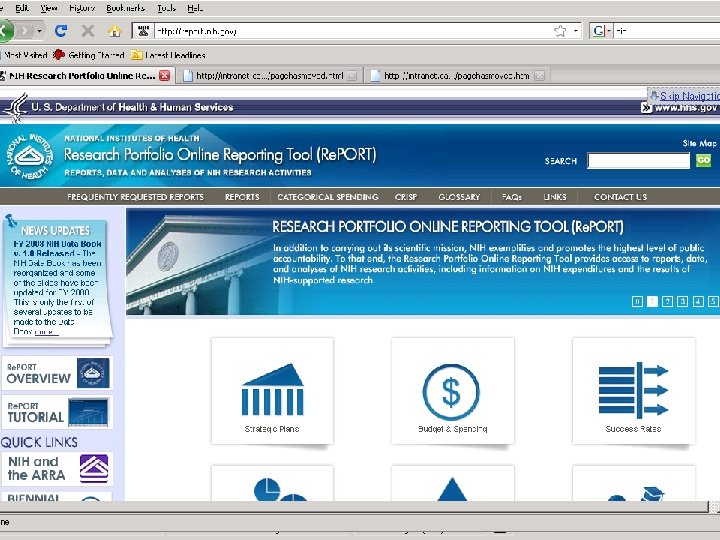Open the Bookmarks menu

(x=125, y=8)
